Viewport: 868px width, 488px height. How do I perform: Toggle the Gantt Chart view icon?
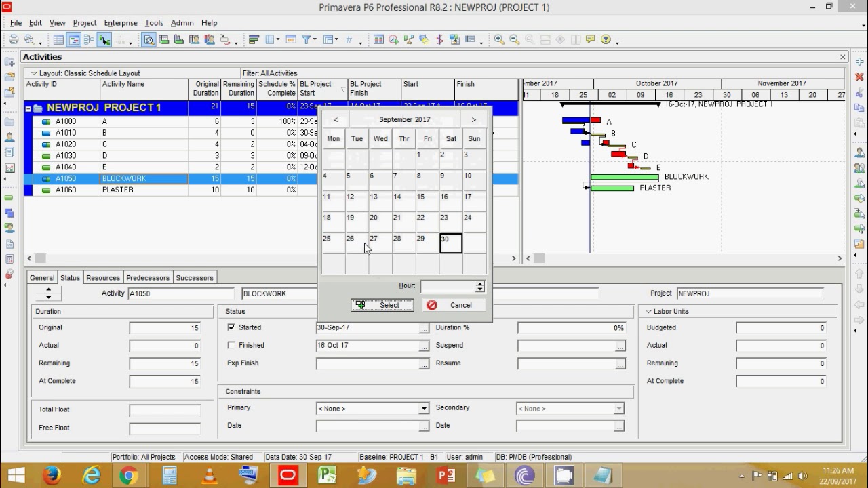pyautogui.click(x=74, y=40)
